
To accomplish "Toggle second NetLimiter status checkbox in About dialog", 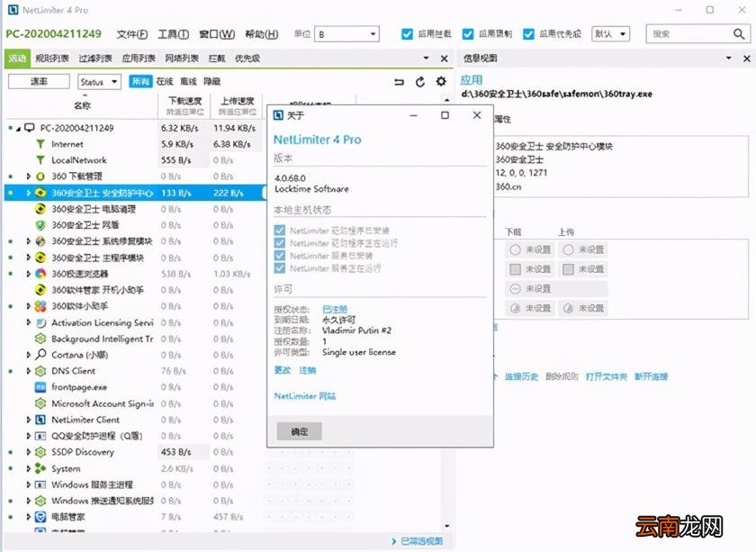I will coord(280,243).
